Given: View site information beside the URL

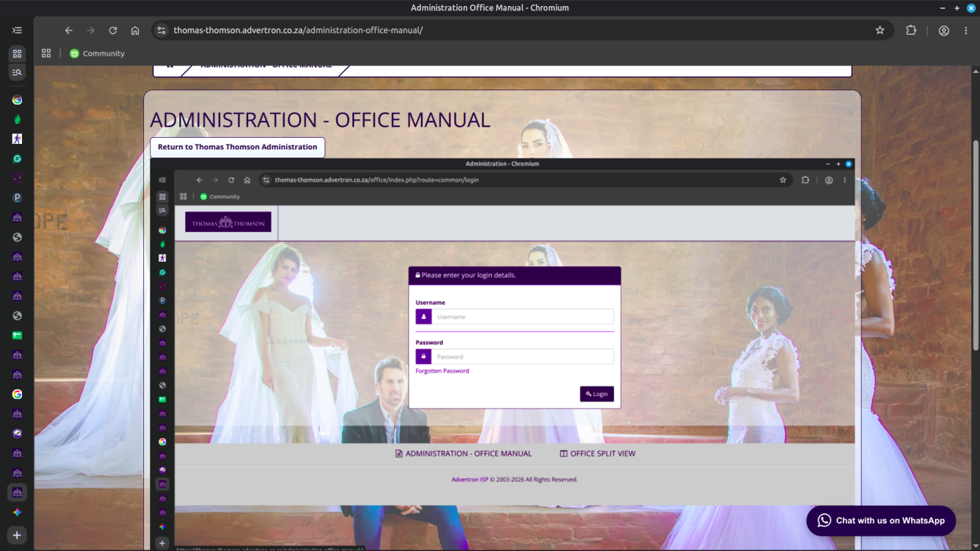Looking at the screenshot, I should coord(162,30).
